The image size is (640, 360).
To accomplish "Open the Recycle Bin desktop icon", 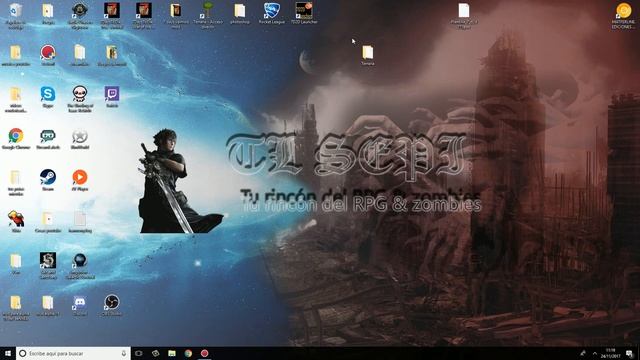I will tap(15, 11).
